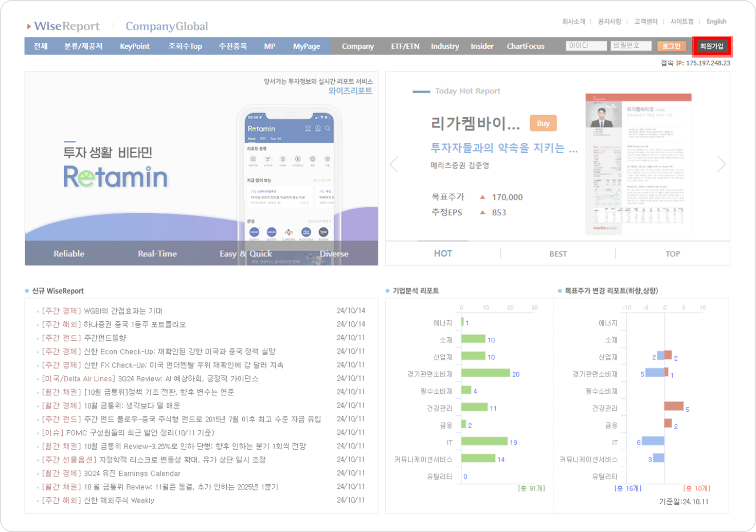Image resolution: width=756 pixels, height=532 pixels.
Task: Open the Insider menu item
Action: [482, 46]
